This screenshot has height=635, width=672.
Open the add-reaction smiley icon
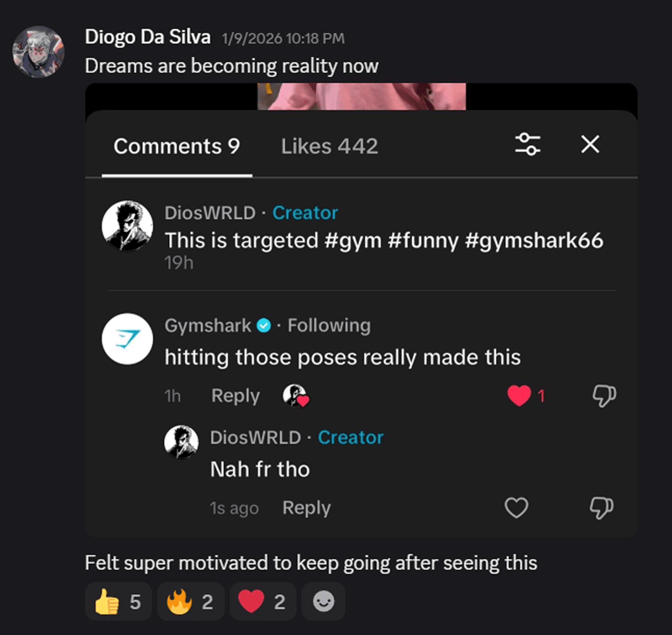323,601
